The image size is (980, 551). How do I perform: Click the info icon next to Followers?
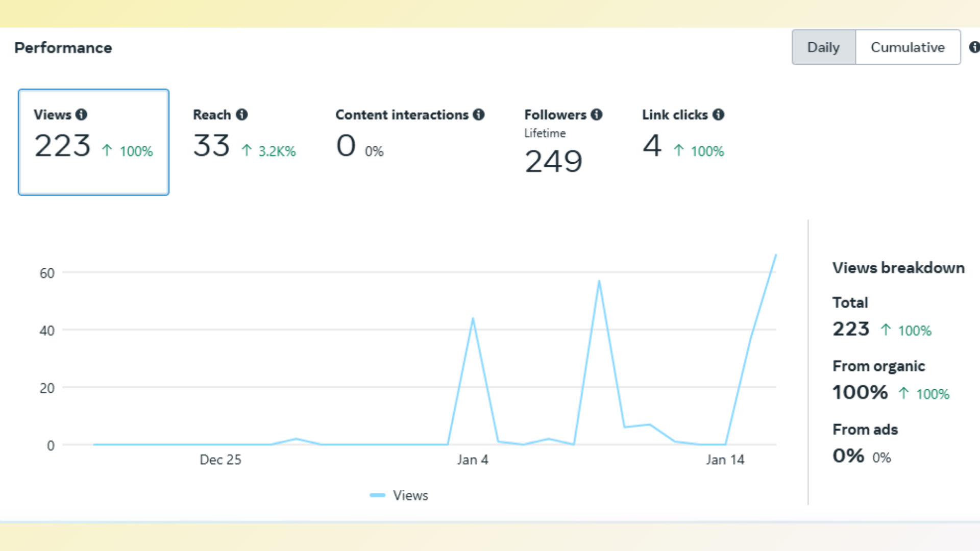click(x=597, y=114)
